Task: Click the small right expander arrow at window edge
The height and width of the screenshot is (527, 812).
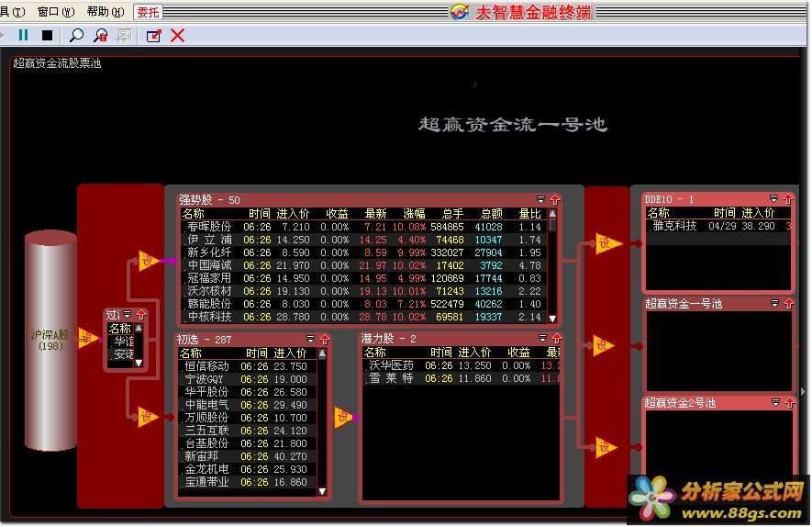Action: pyautogui.click(x=803, y=391)
